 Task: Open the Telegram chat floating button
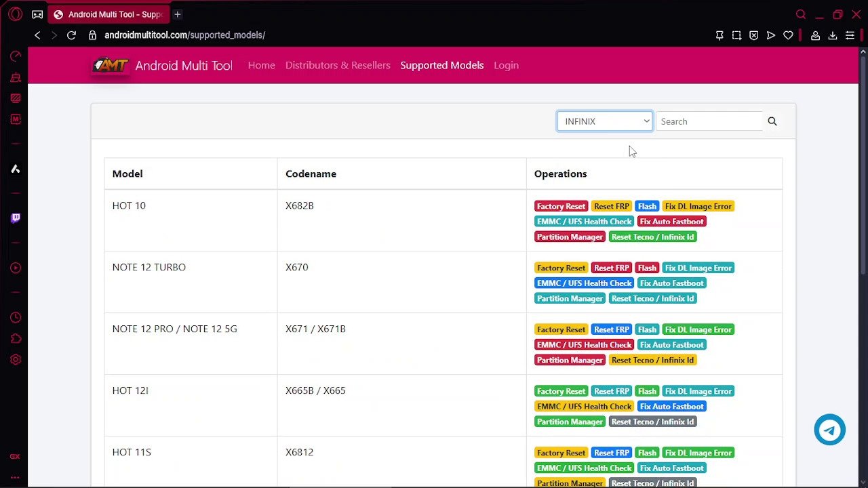click(x=829, y=430)
